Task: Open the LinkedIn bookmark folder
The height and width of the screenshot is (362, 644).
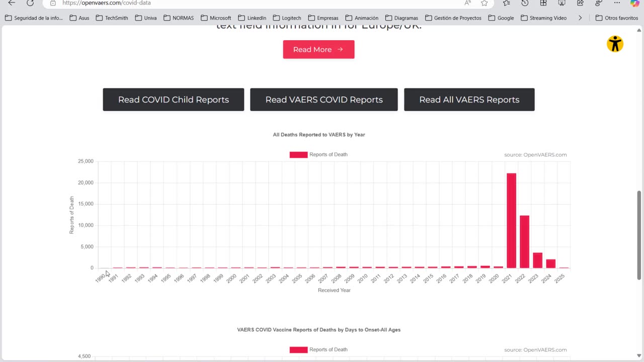Action: [252, 18]
